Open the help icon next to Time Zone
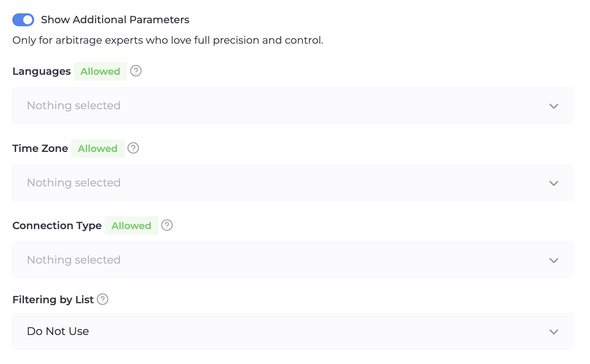 133,148
